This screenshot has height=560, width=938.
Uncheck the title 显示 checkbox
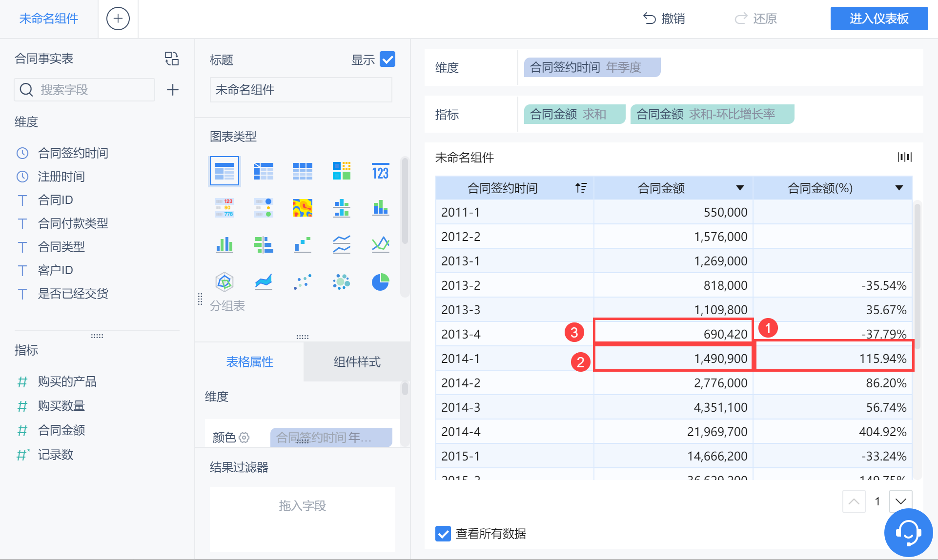(387, 60)
